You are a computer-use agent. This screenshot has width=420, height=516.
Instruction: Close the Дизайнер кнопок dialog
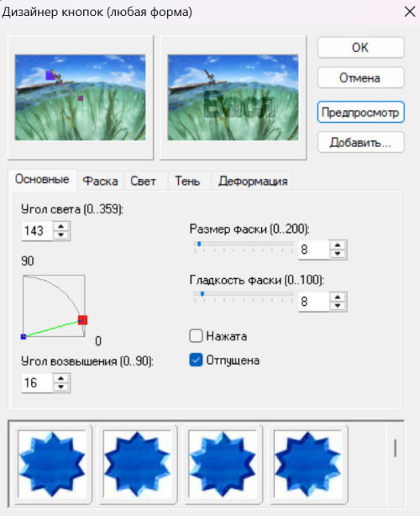[x=409, y=12]
